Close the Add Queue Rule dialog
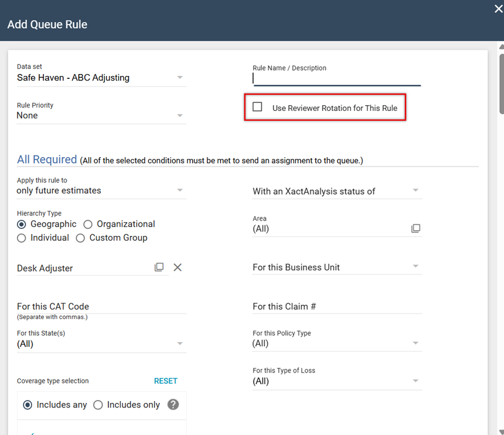This screenshot has height=435, width=504. click(498, 9)
